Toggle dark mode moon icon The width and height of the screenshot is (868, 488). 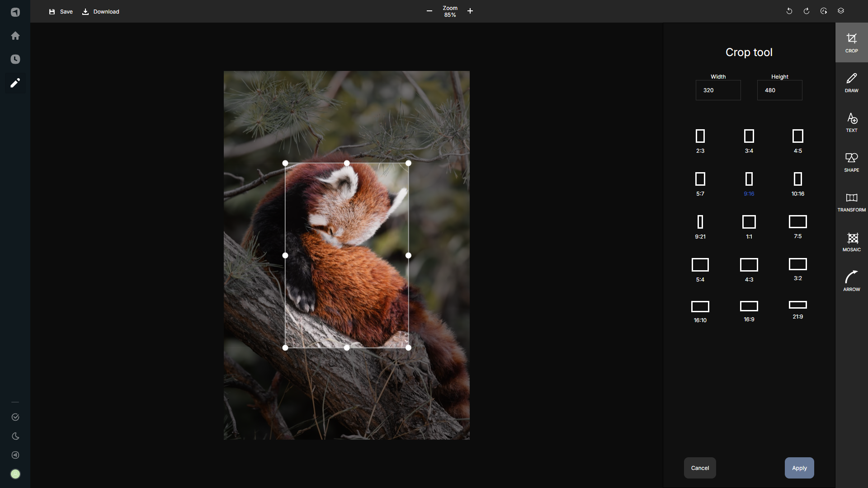click(15, 436)
